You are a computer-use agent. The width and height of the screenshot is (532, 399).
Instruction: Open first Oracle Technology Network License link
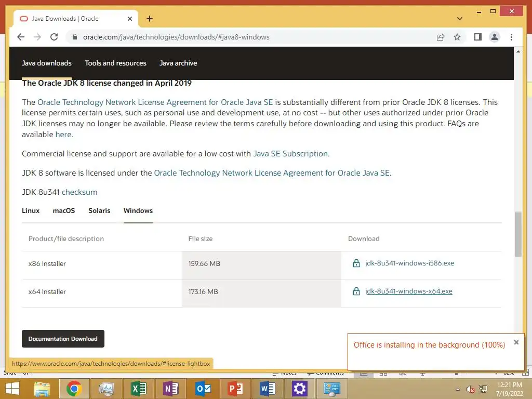(x=155, y=102)
